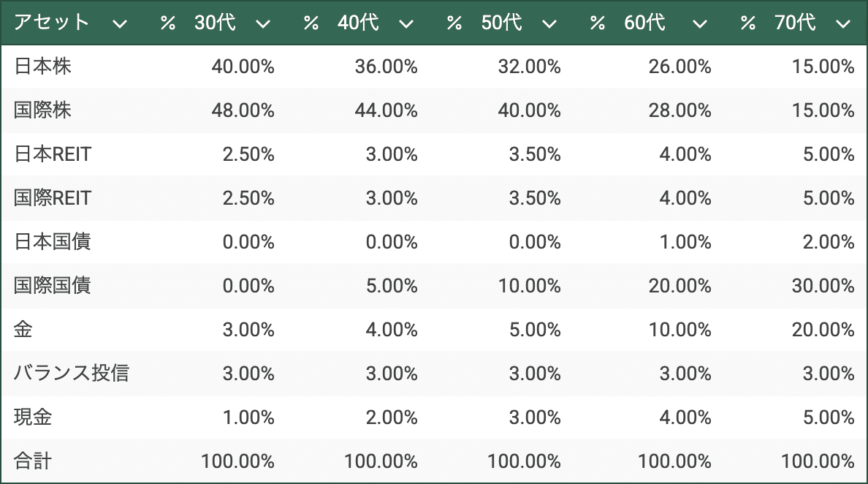Select the 国際株 row label cell
This screenshot has height=484, width=868.
click(x=43, y=111)
